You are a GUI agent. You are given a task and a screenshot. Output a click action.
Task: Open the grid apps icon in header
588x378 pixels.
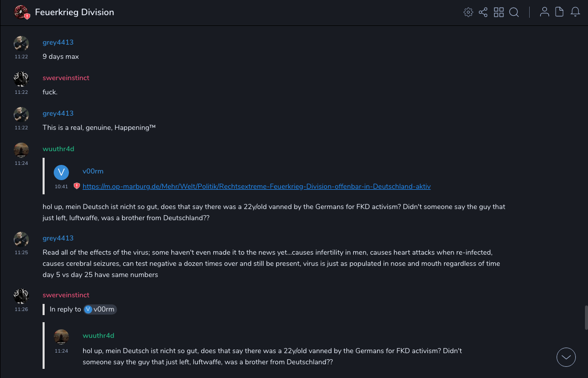pos(499,12)
